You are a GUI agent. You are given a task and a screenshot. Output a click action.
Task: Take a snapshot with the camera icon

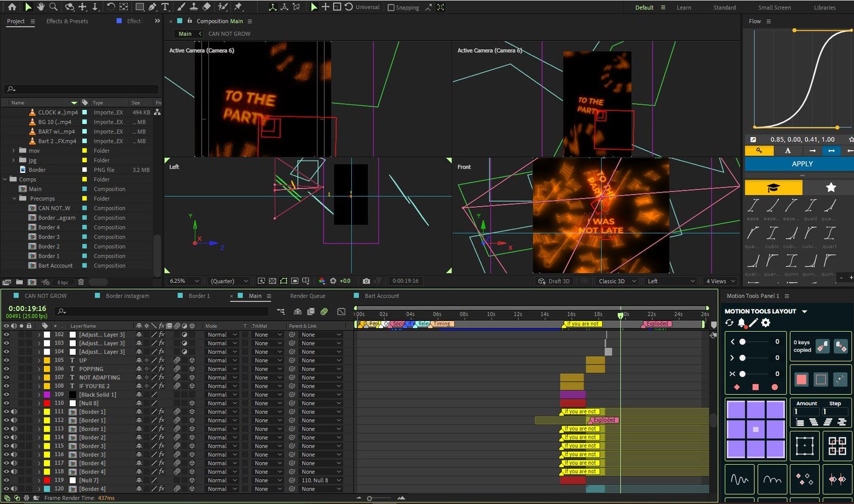(x=366, y=281)
